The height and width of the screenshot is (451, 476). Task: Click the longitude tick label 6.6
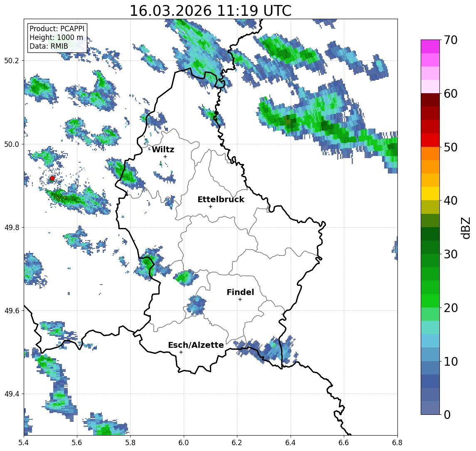tap(344, 443)
